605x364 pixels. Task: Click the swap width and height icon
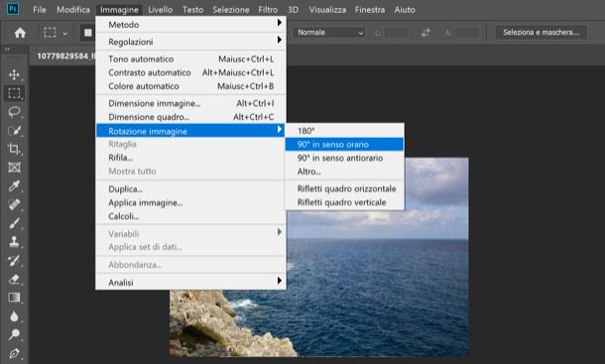425,33
